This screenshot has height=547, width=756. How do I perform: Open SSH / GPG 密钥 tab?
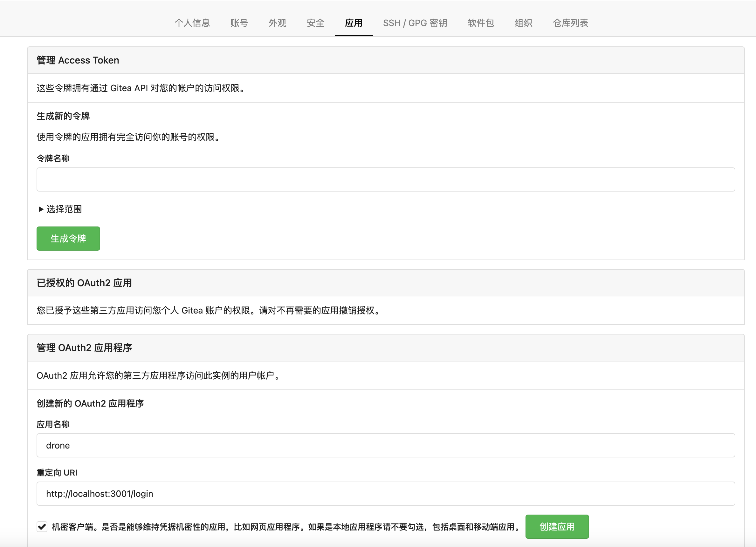[415, 23]
